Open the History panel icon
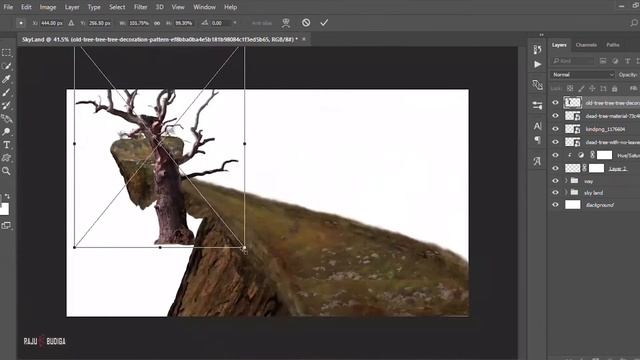The image size is (640, 360). [537, 49]
